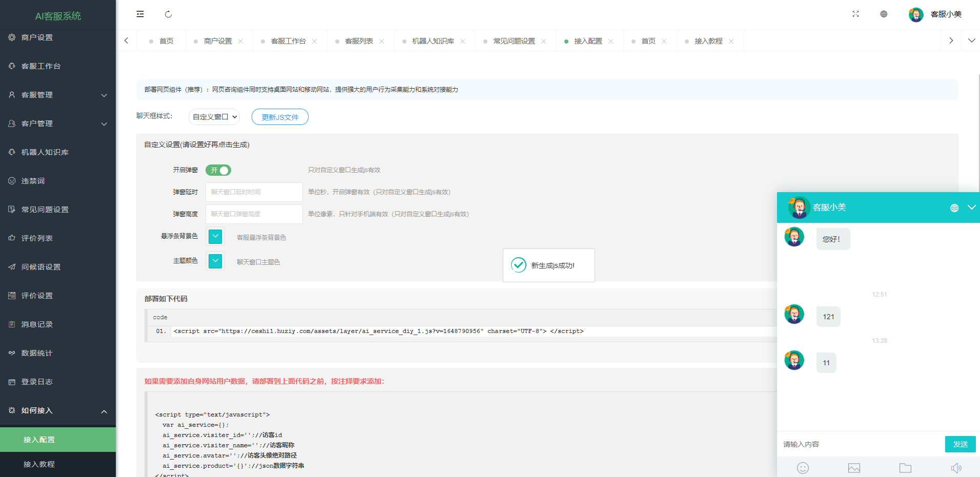
Task: Open 数据统计 in sidebar
Action: pos(58,353)
